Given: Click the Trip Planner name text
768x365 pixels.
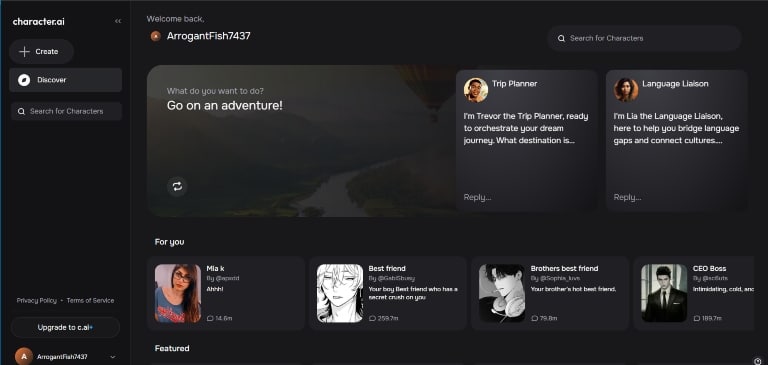Looking at the screenshot, I should coord(514,84).
